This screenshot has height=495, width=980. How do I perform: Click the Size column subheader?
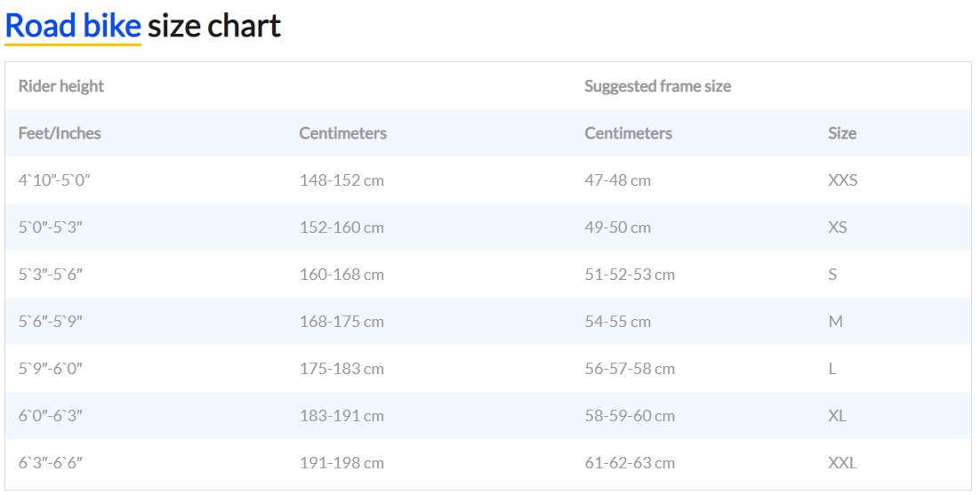(841, 133)
